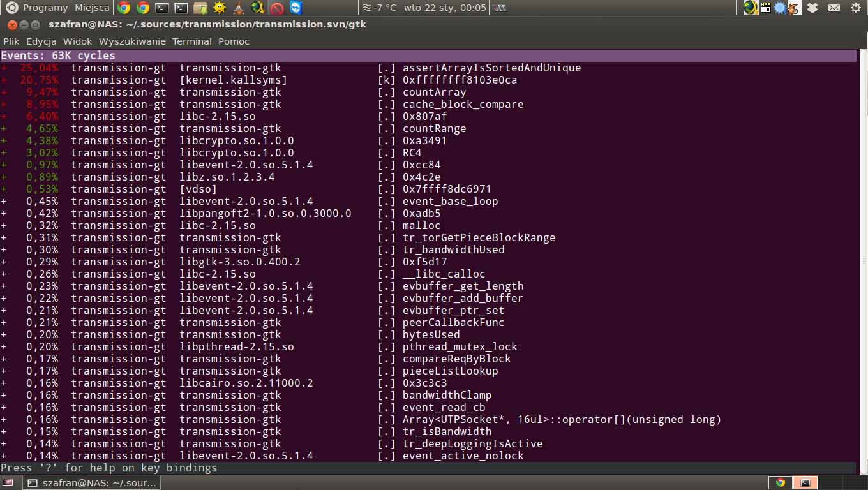Launch the first Chrome icon in top panel
Screen dimensions: 868x490
124,8
